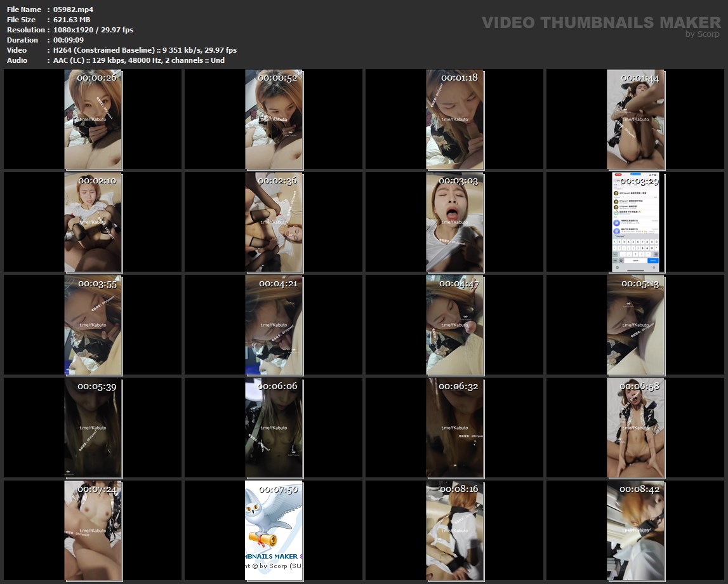Click the thumbnail at timestamp 00:00:26
The height and width of the screenshot is (584, 728).
pos(93,119)
